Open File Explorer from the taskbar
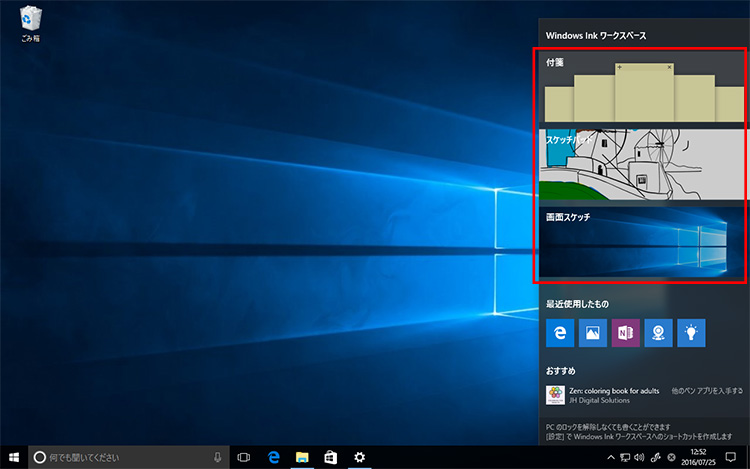The width and height of the screenshot is (750, 469). point(301,457)
